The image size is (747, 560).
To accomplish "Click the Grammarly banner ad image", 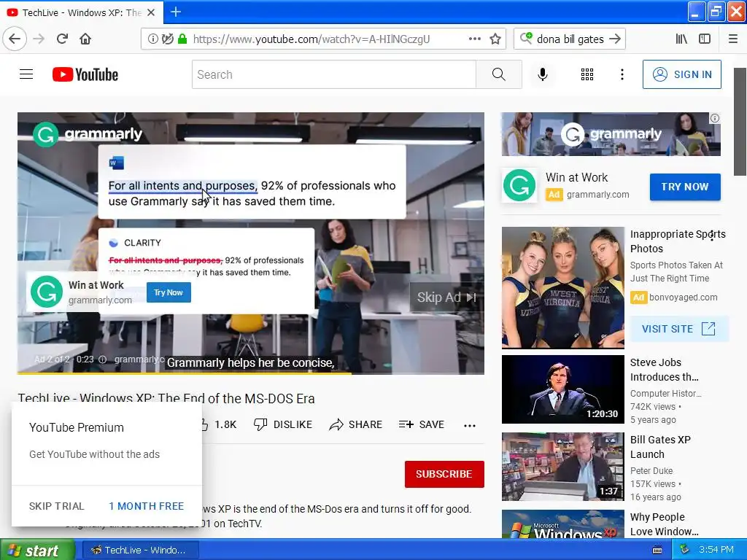I will coord(611,134).
